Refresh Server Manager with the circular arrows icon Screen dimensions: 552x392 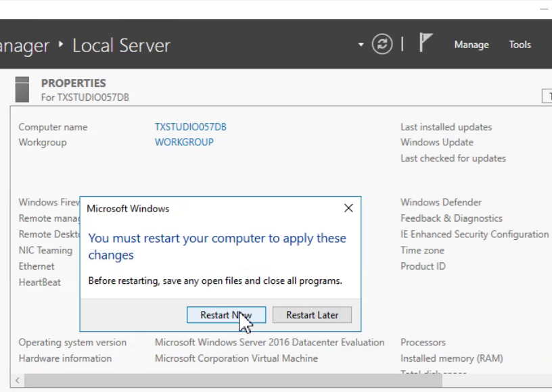click(x=382, y=45)
